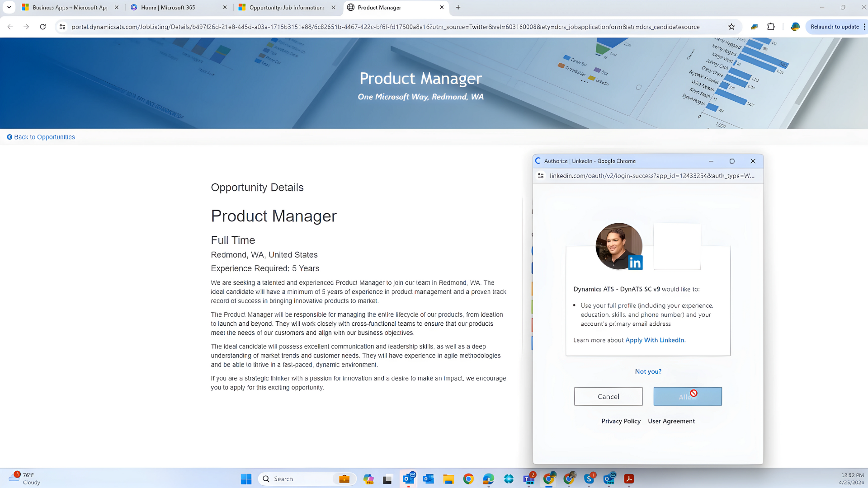Image resolution: width=868 pixels, height=488 pixels.
Task: Open the weather widget showing 76°F Cloudy
Action: click(25, 479)
